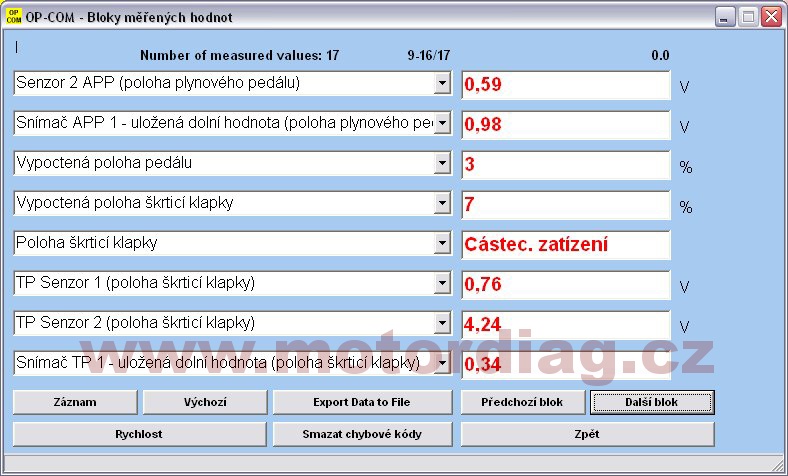Select the Cástec. zatízení value field
This screenshot has height=476, width=788.
click(565, 245)
